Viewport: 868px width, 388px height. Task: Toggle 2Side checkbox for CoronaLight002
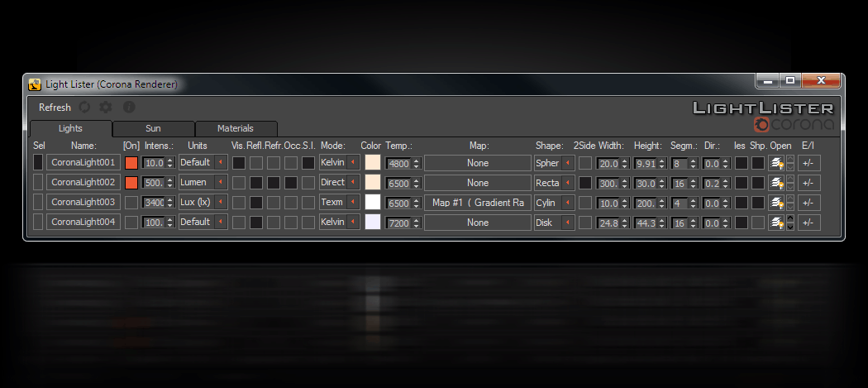(x=585, y=183)
